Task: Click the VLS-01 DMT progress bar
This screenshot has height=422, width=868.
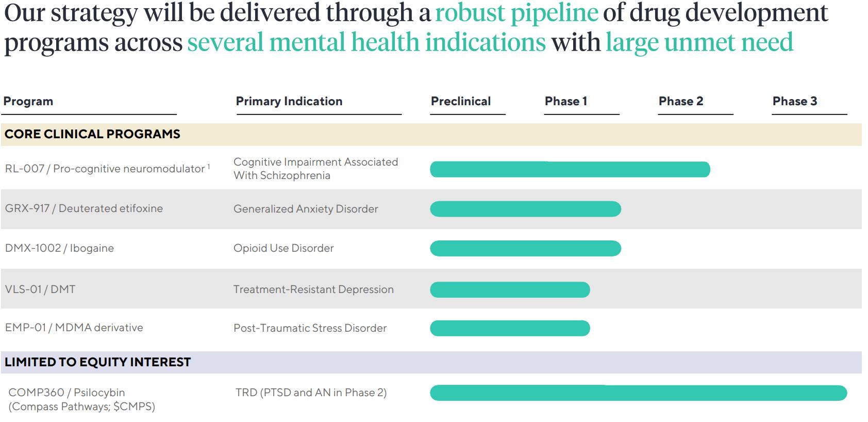Action: point(510,289)
